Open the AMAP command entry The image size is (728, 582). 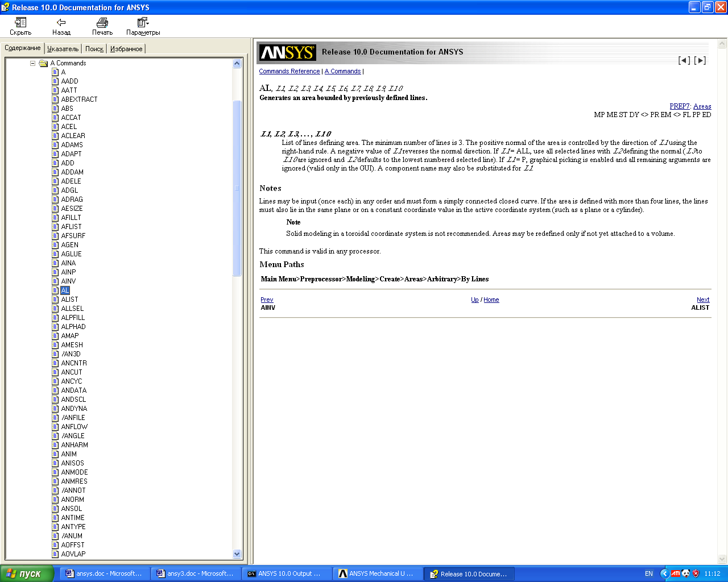(70, 336)
